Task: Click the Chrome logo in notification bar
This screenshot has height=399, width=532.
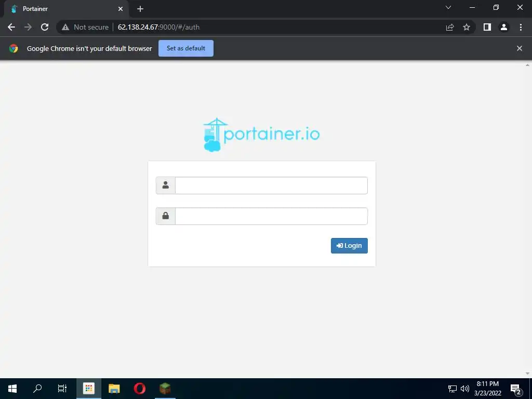Action: click(14, 48)
